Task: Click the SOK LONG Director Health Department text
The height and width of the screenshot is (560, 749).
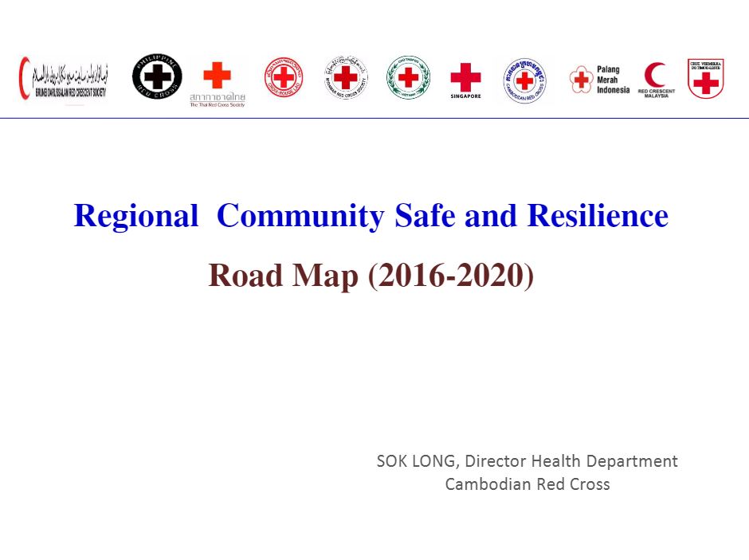Action: pyautogui.click(x=527, y=461)
